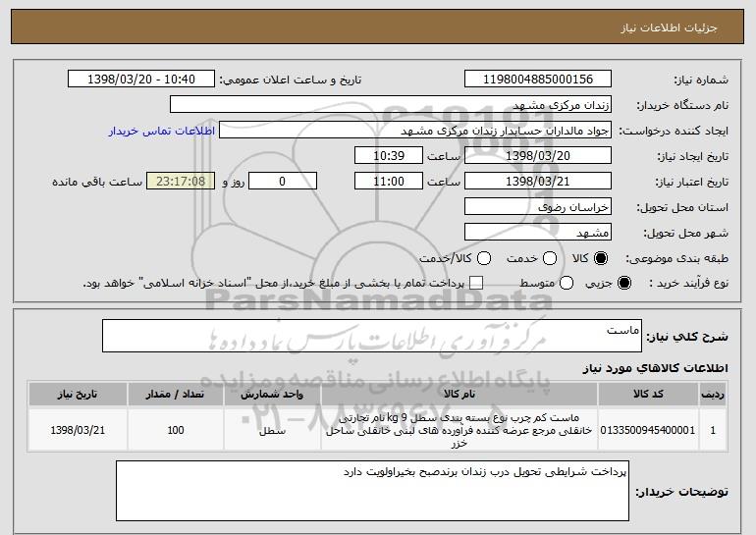
Task: Click the استان محل تحویل field خراسان رضوی
Action: click(538, 207)
